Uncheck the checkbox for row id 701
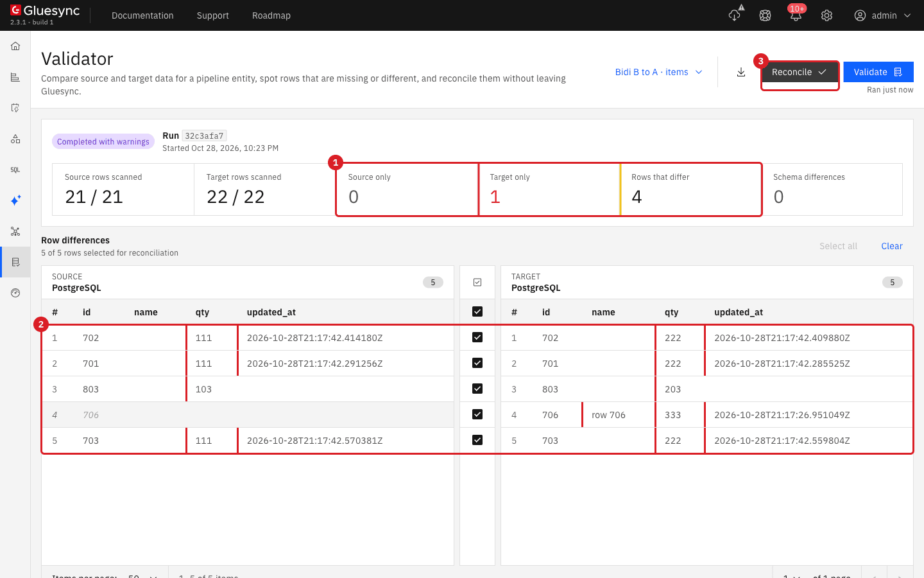The image size is (924, 578). click(477, 363)
